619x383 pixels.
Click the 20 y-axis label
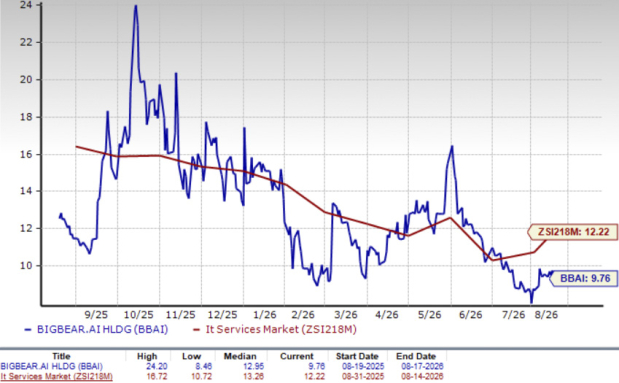(26, 79)
